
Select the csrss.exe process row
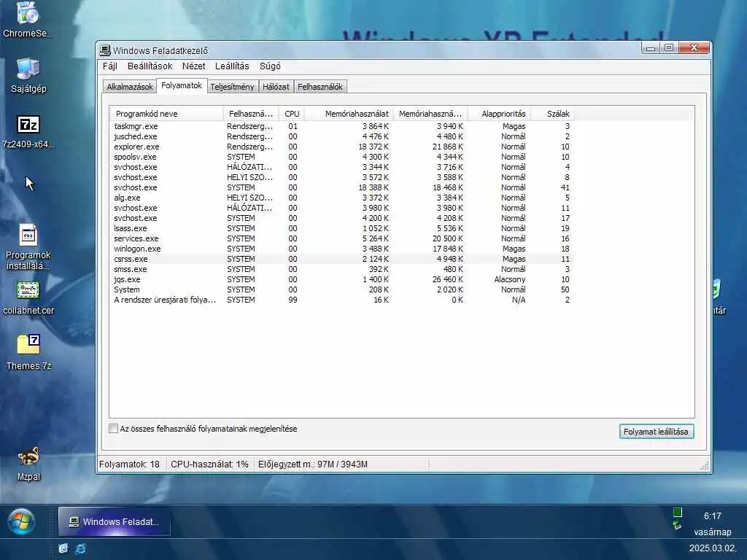[x=341, y=259]
